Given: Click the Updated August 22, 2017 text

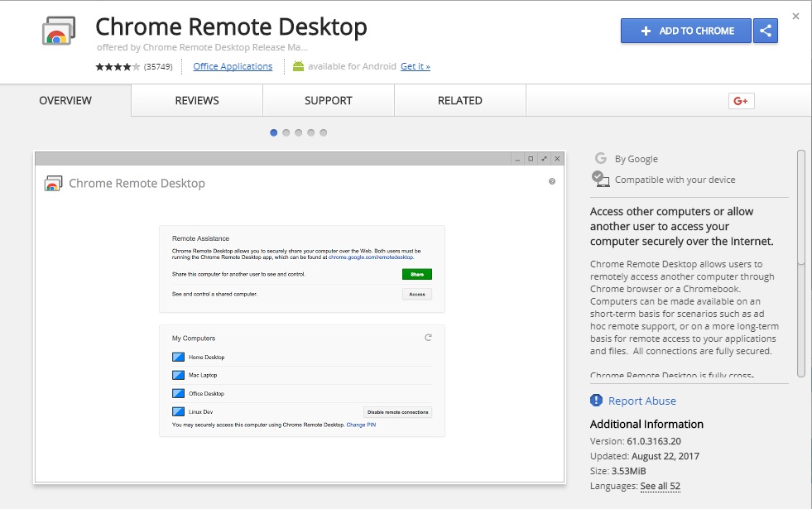Looking at the screenshot, I should tap(645, 456).
